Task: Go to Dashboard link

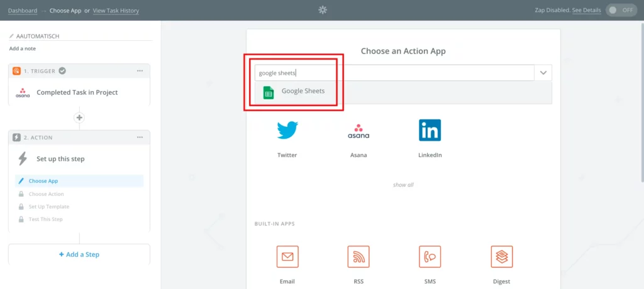Action: (x=23, y=10)
